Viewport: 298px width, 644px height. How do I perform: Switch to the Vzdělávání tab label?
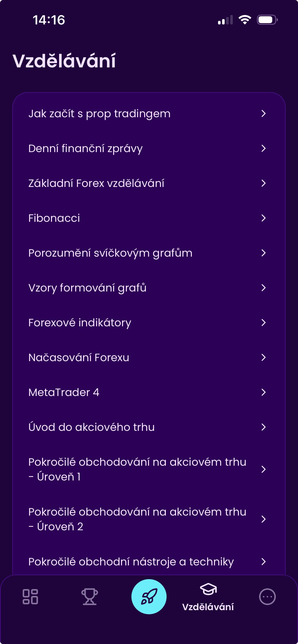point(208,607)
